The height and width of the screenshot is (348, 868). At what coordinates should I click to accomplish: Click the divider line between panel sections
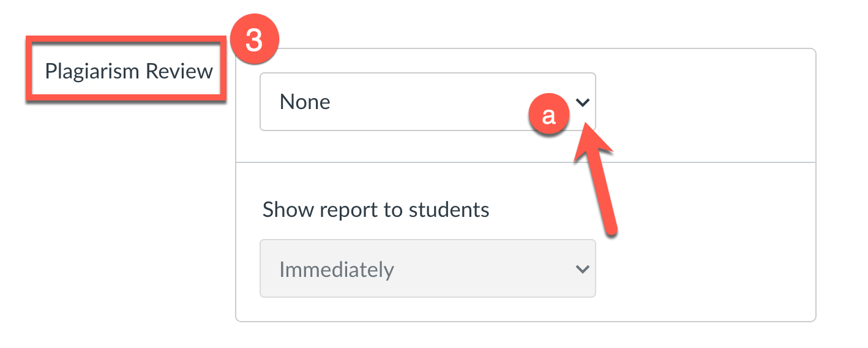point(525,162)
